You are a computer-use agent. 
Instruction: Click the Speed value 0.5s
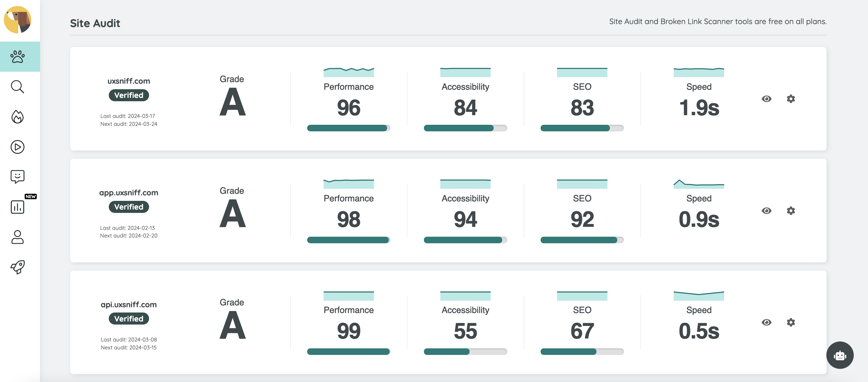[699, 331]
